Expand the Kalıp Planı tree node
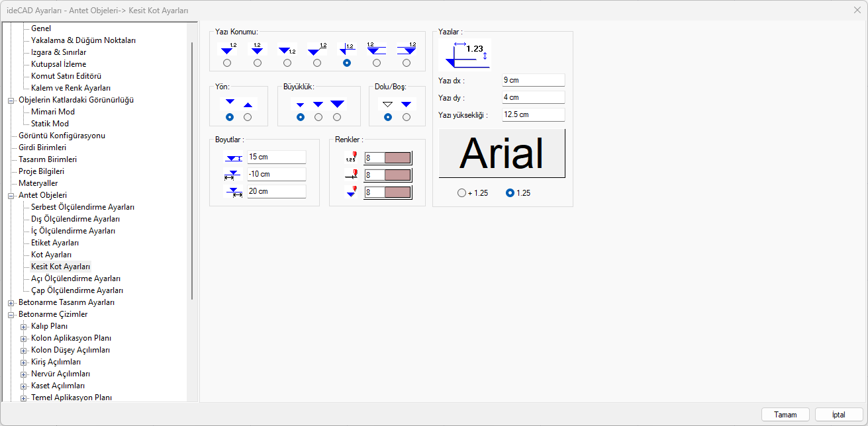This screenshot has height=426, width=868. pos(23,326)
